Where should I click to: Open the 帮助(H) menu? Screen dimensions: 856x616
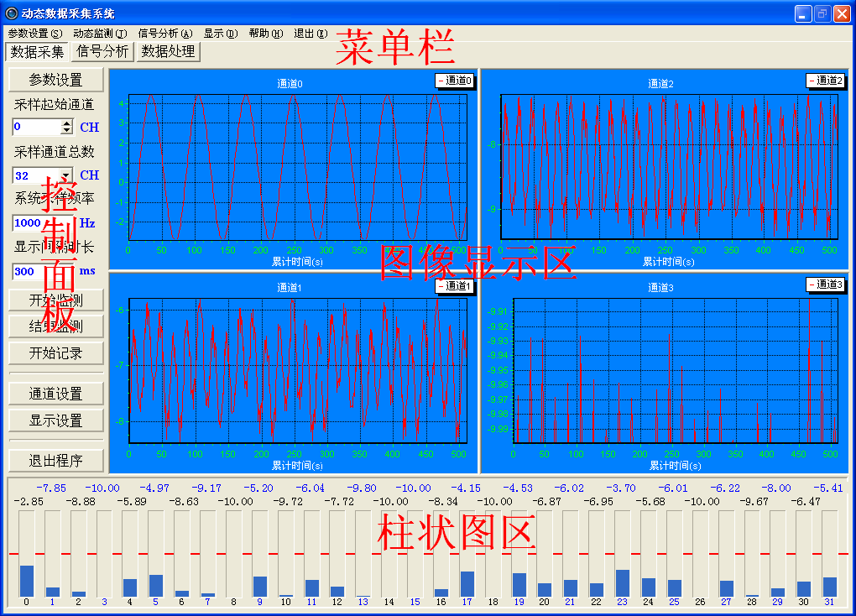pos(265,34)
